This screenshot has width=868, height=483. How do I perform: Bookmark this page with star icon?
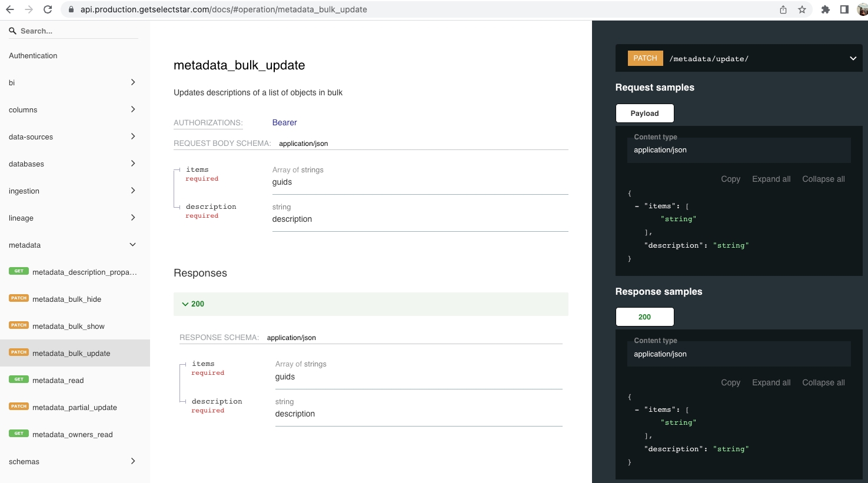click(802, 9)
